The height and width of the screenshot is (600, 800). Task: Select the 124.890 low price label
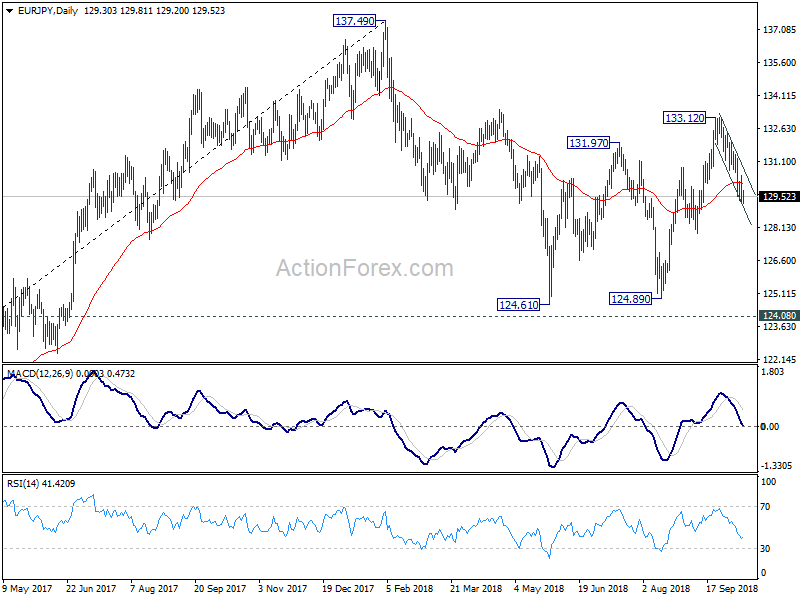tap(631, 299)
